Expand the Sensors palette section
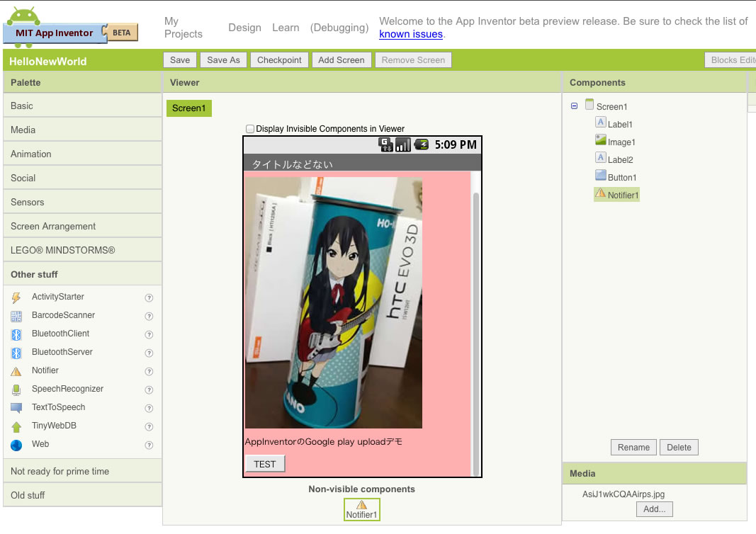The width and height of the screenshot is (756, 534). point(82,202)
